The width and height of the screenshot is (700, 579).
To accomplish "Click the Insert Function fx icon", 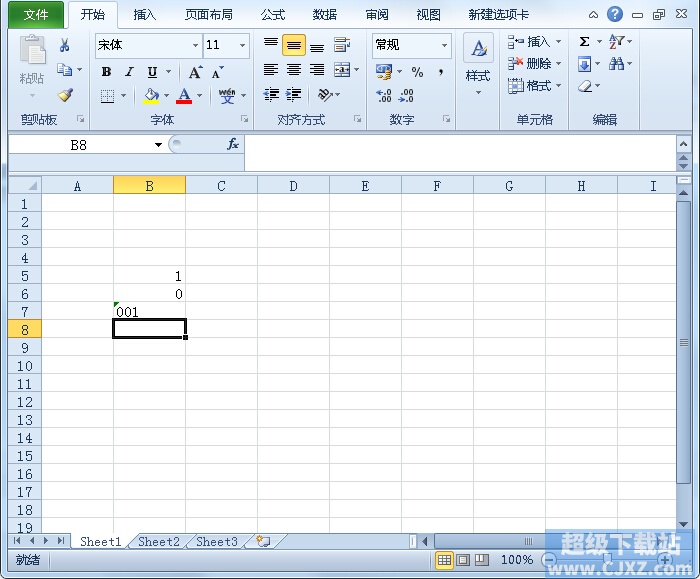I will point(233,144).
